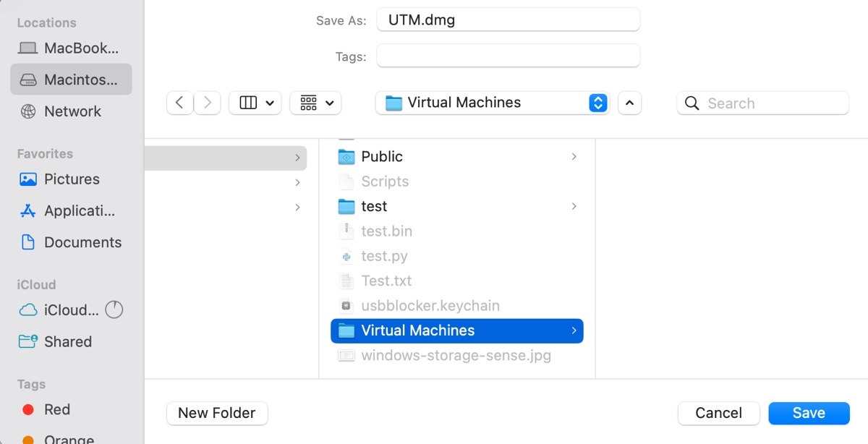Save the UTM.dmg file
The width and height of the screenshot is (868, 444).
(x=809, y=413)
